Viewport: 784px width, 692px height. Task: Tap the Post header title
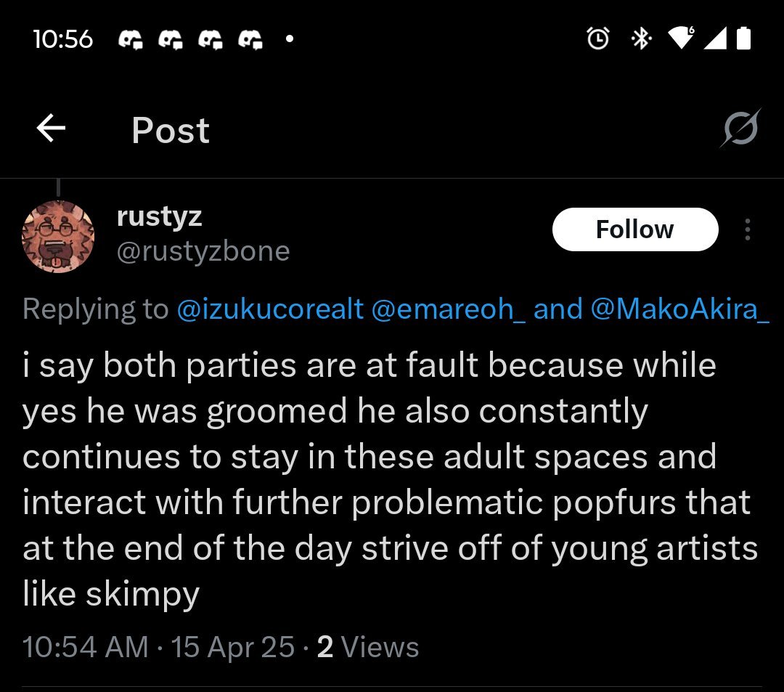(x=171, y=131)
